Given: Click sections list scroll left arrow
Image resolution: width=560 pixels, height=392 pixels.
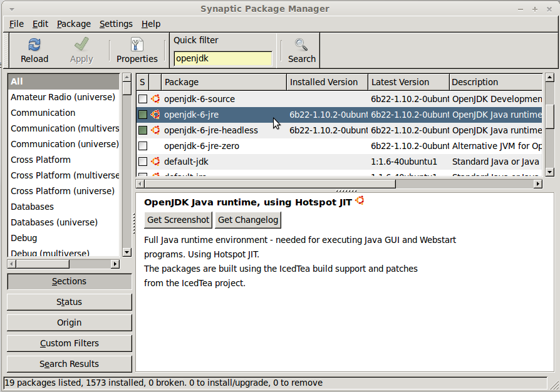Looking at the screenshot, I should (x=11, y=264).
